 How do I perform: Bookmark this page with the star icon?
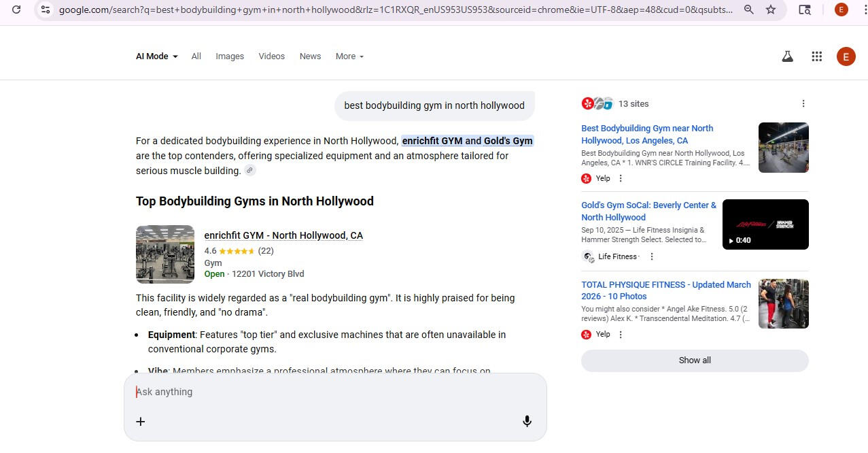point(771,10)
